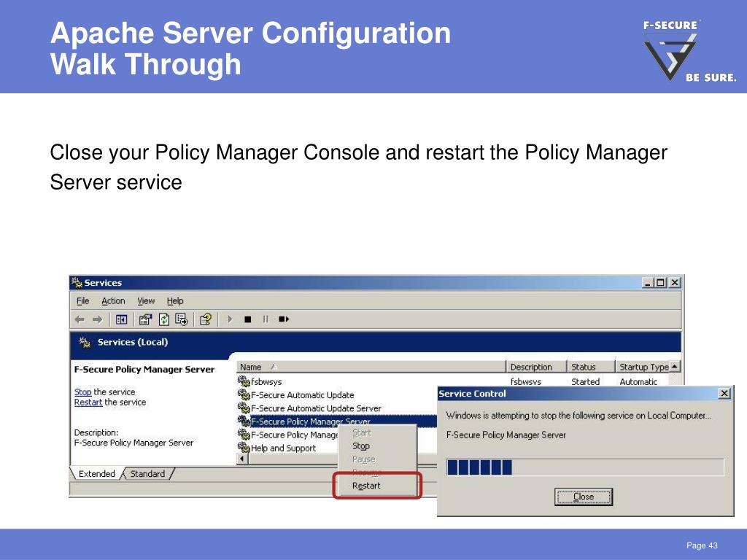Select the F-Secure Automatic Update service
This screenshot has height=560, width=747.
[337, 394]
